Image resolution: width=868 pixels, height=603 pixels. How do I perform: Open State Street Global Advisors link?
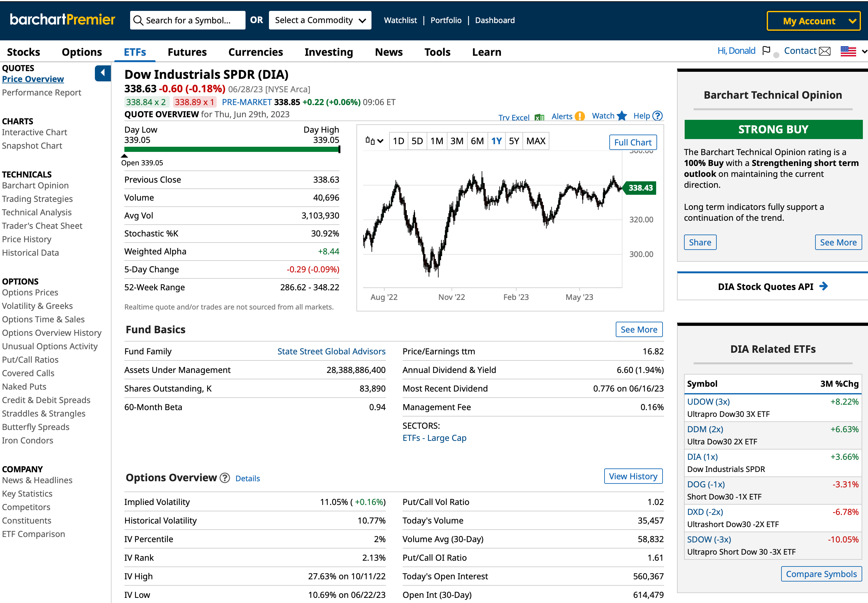tap(331, 351)
